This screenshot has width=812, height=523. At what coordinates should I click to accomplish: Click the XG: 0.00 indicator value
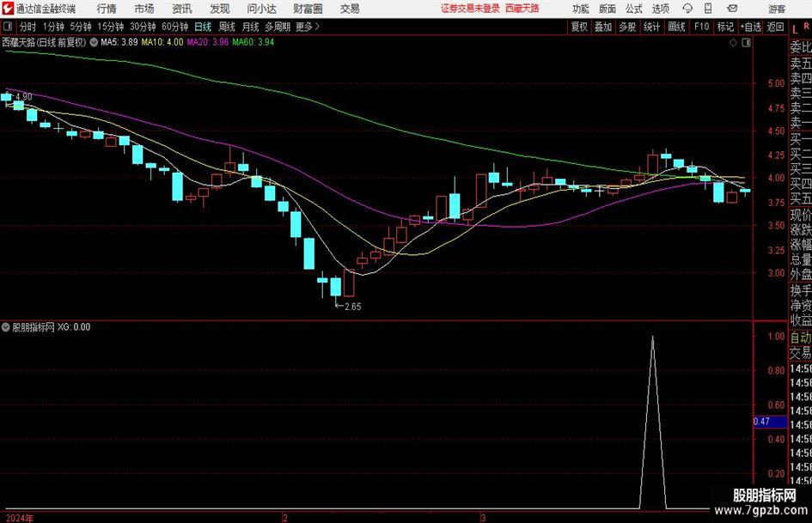(x=74, y=326)
